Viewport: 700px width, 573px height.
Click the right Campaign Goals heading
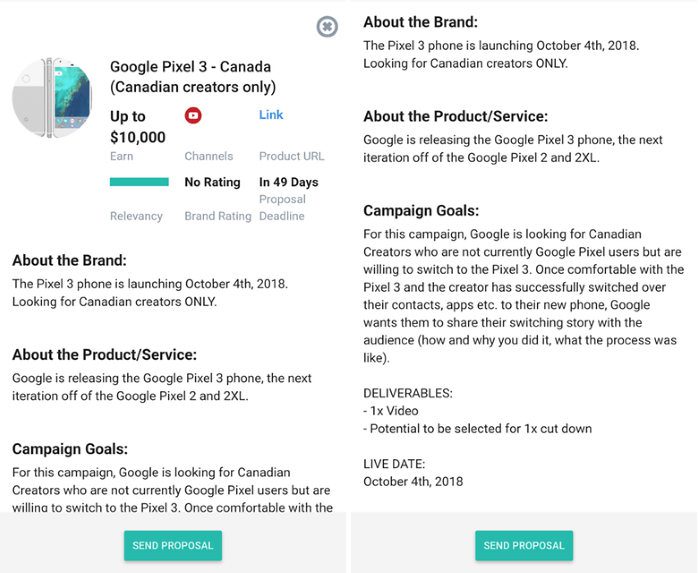(421, 211)
